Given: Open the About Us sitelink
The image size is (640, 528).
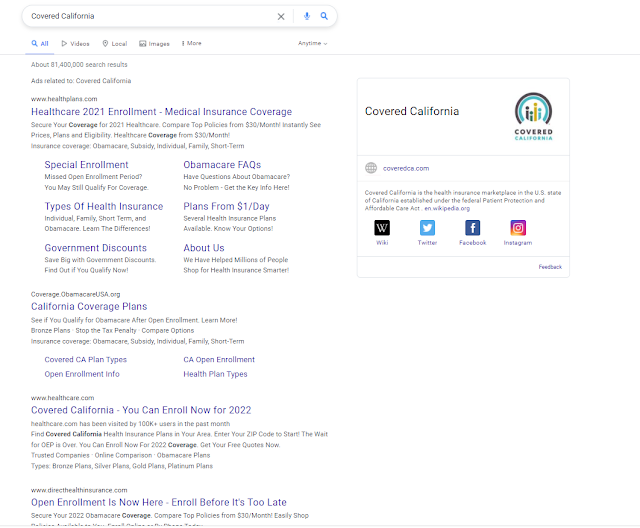Looking at the screenshot, I should (x=204, y=248).
